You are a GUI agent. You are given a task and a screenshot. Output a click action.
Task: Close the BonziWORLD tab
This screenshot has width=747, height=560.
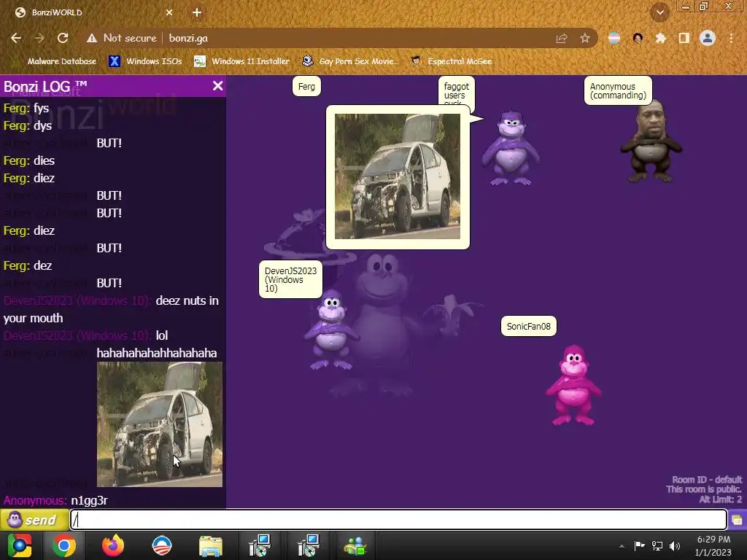pyautogui.click(x=169, y=12)
